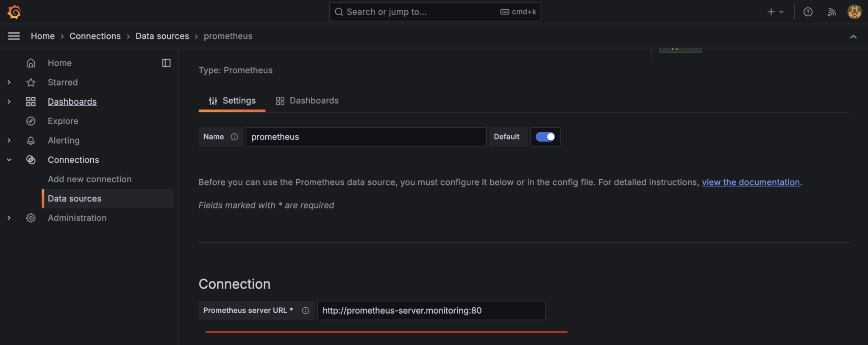This screenshot has width=868, height=345.
Task: Collapse the top bar with the up chevron
Action: coord(853,37)
